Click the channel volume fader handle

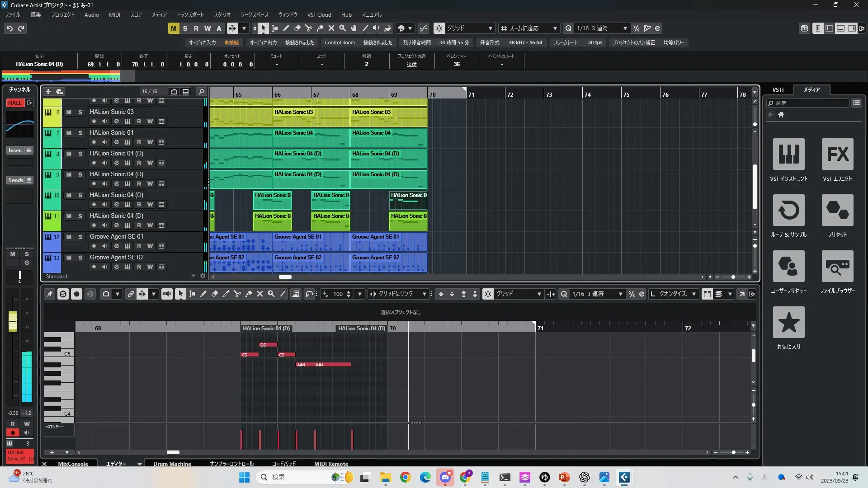(x=13, y=321)
